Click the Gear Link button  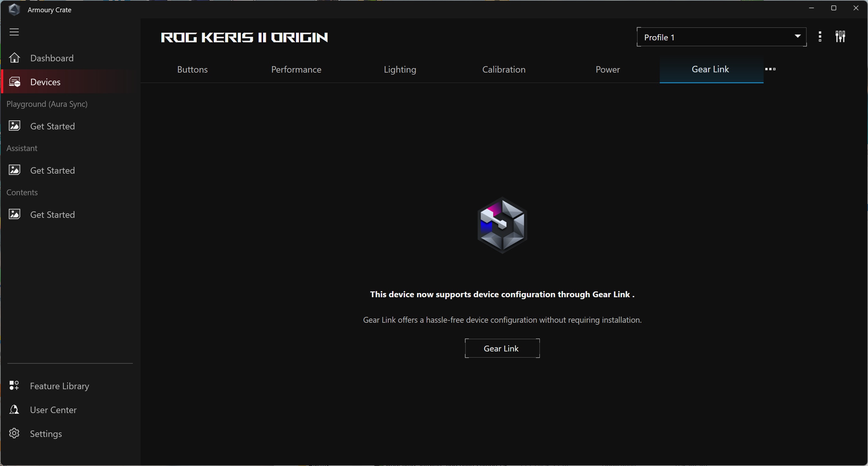(x=502, y=348)
